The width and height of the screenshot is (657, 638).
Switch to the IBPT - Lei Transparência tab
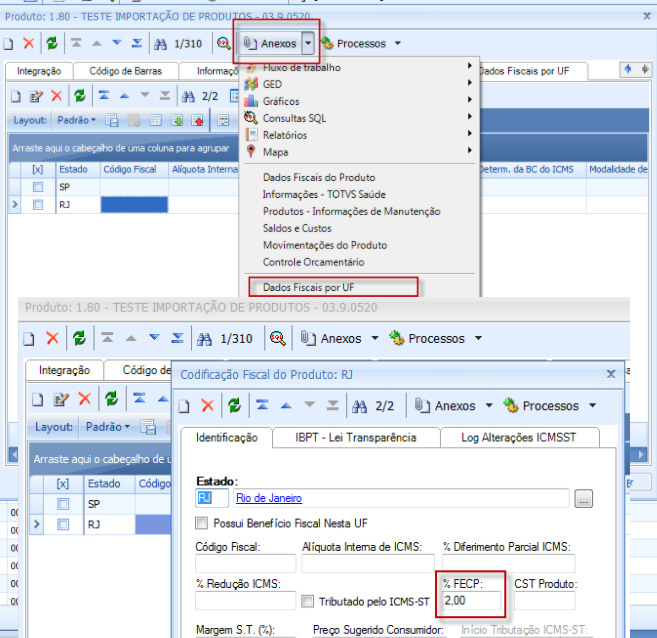point(356,438)
